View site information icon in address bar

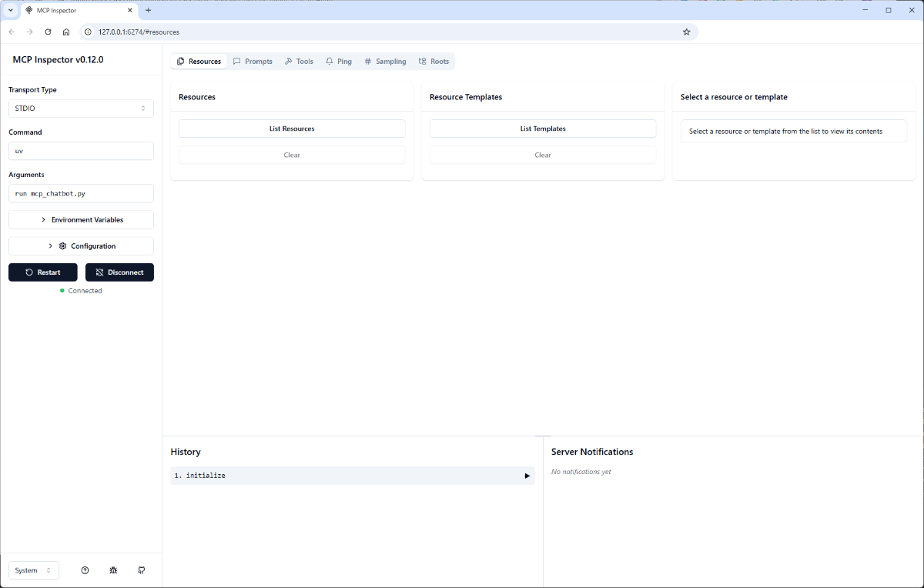click(x=88, y=32)
